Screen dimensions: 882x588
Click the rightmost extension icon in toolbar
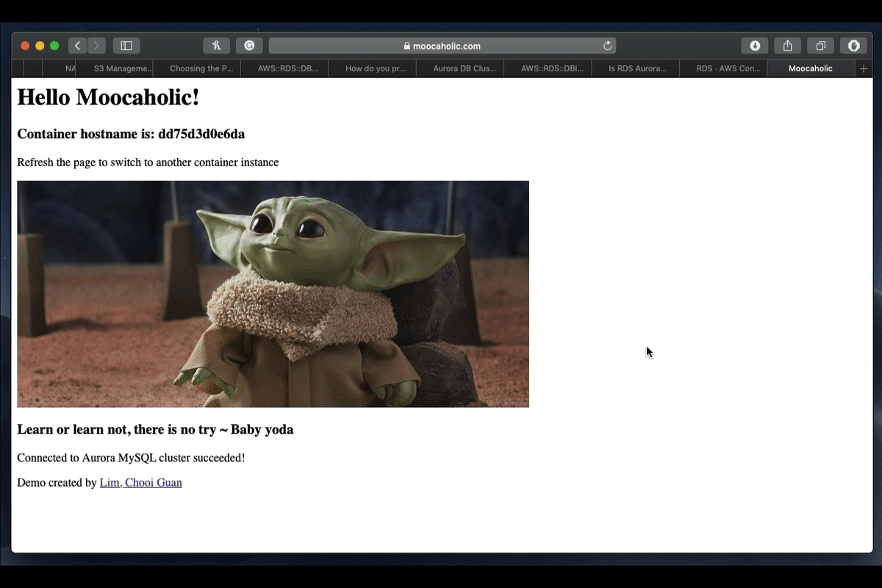pos(853,46)
